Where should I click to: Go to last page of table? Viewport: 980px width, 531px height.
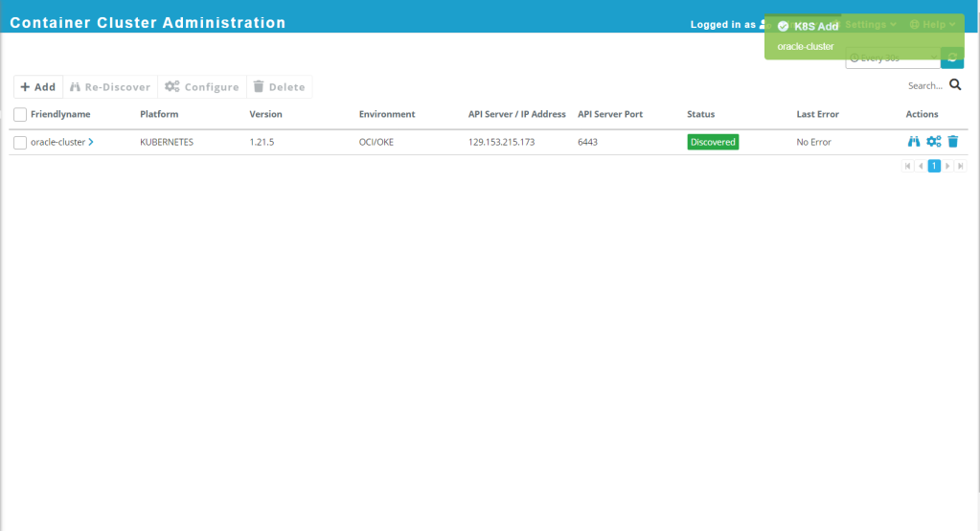[x=961, y=166]
